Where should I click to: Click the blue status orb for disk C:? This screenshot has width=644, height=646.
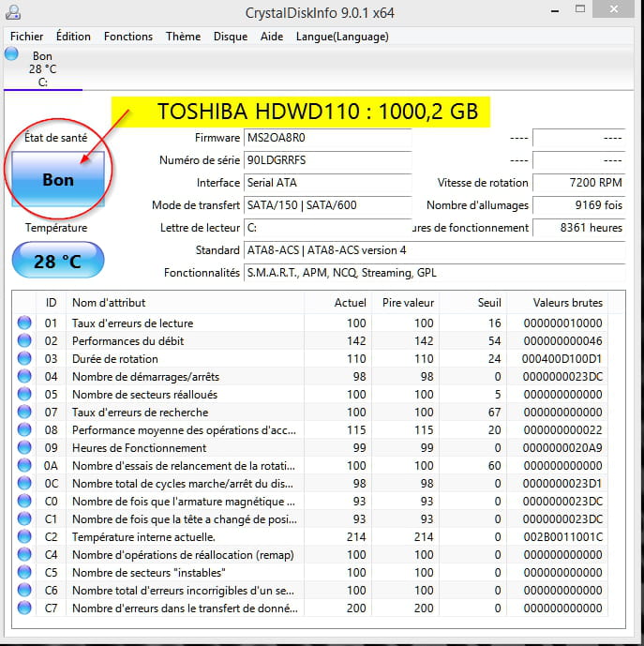tap(11, 54)
